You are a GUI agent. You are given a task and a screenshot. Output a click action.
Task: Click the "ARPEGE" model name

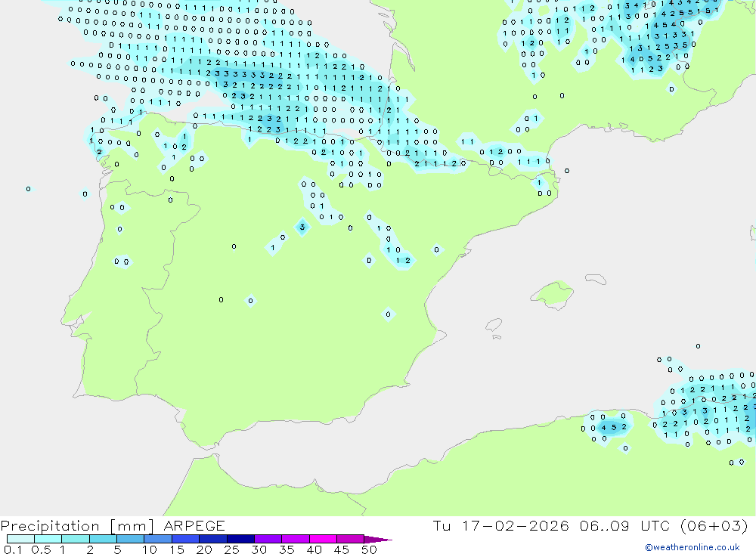194,526
